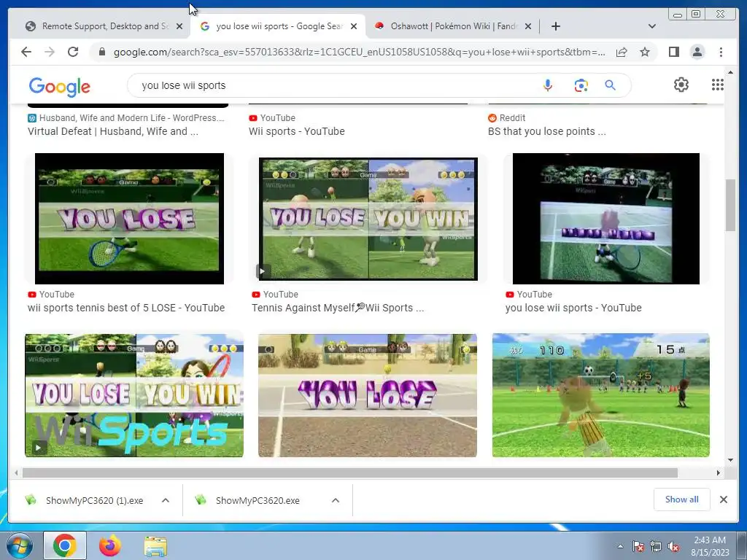The width and height of the screenshot is (747, 560).
Task: Open 'Virtual Defeat | Husband, Wife and ...' result
Action: click(113, 131)
